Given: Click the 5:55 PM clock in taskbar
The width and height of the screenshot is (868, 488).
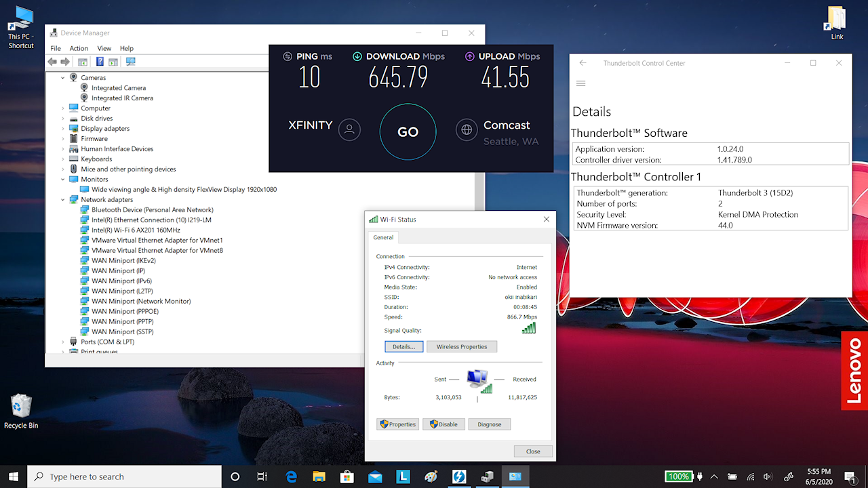Looking at the screenshot, I should tap(819, 476).
